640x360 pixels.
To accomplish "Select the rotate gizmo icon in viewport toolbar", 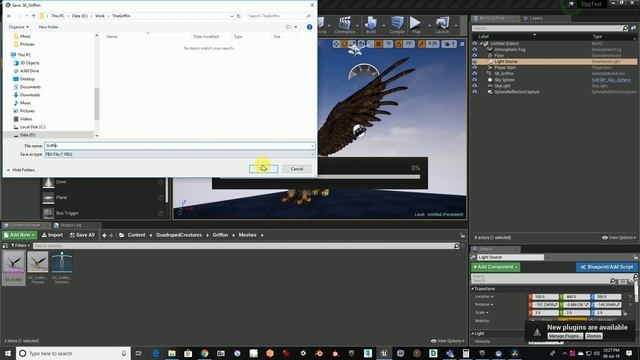I will pos(345,44).
